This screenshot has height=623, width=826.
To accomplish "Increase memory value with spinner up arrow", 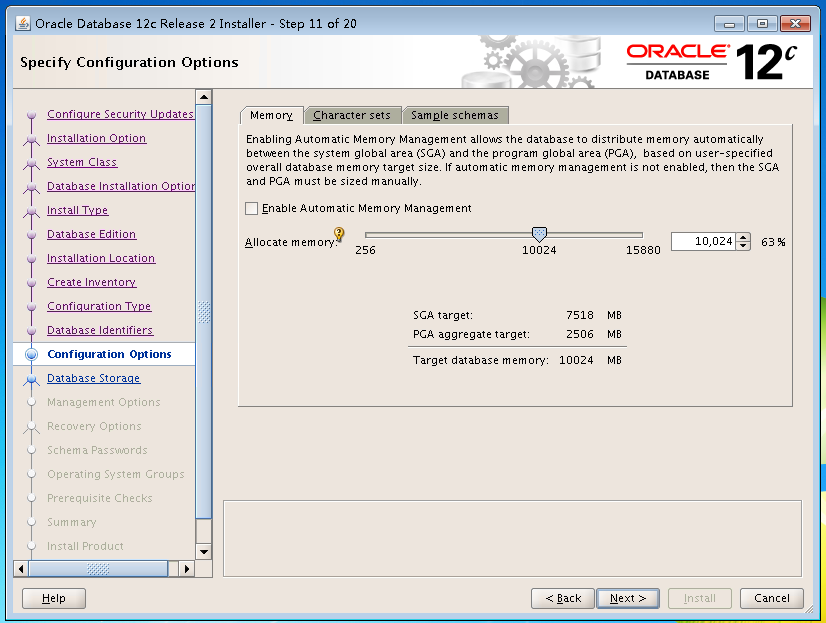I will pos(743,238).
